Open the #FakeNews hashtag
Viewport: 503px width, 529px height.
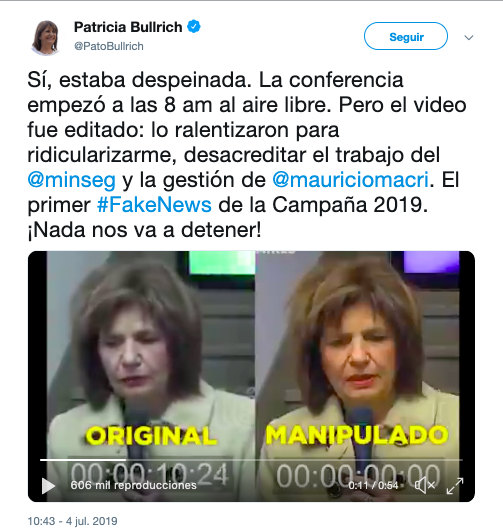pos(154,204)
